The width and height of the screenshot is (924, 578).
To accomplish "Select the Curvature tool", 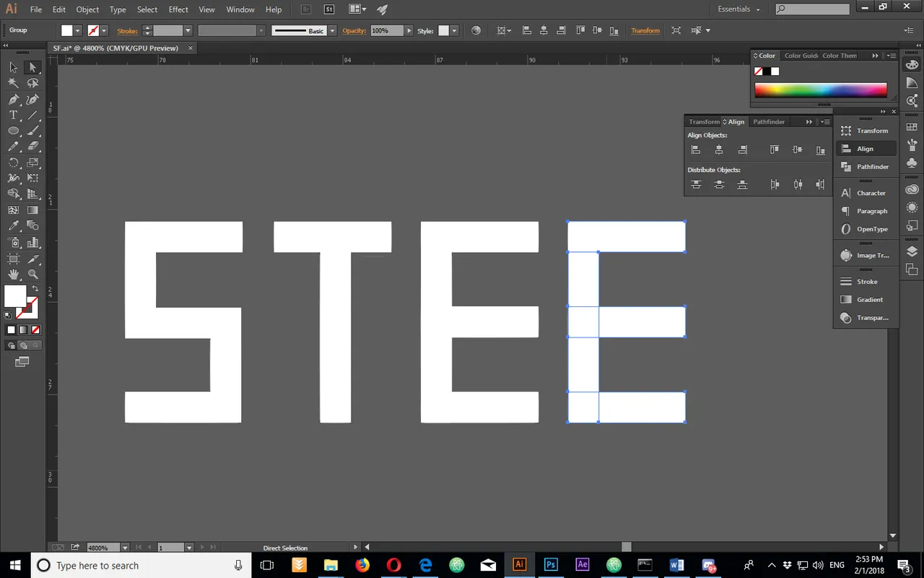I will tap(32, 100).
